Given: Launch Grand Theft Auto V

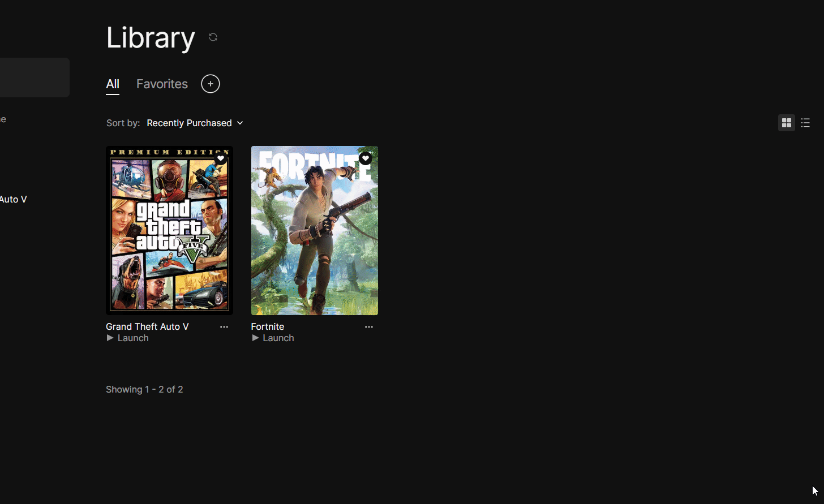Looking at the screenshot, I should pos(127,338).
